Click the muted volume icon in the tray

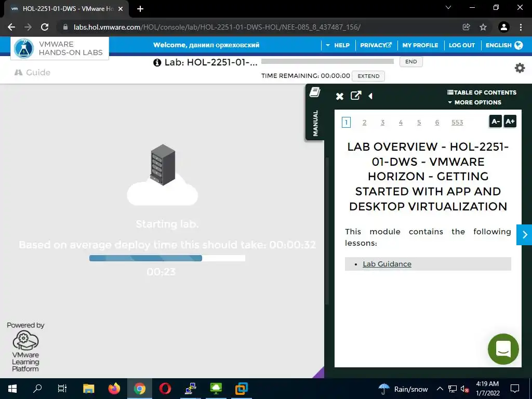465,389
